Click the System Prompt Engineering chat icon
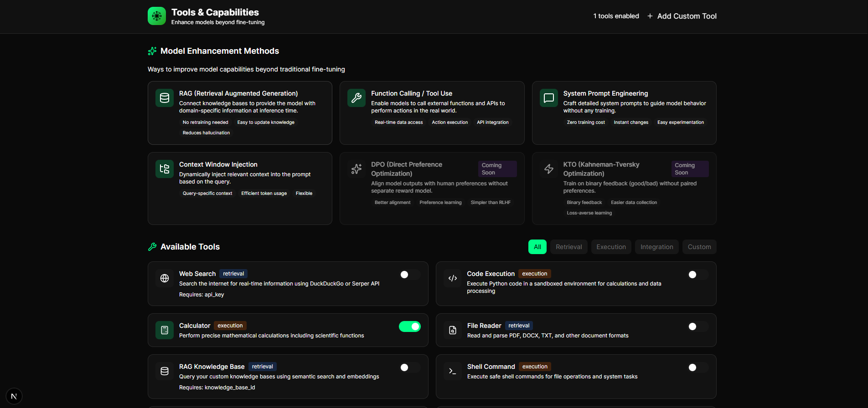 (548, 98)
